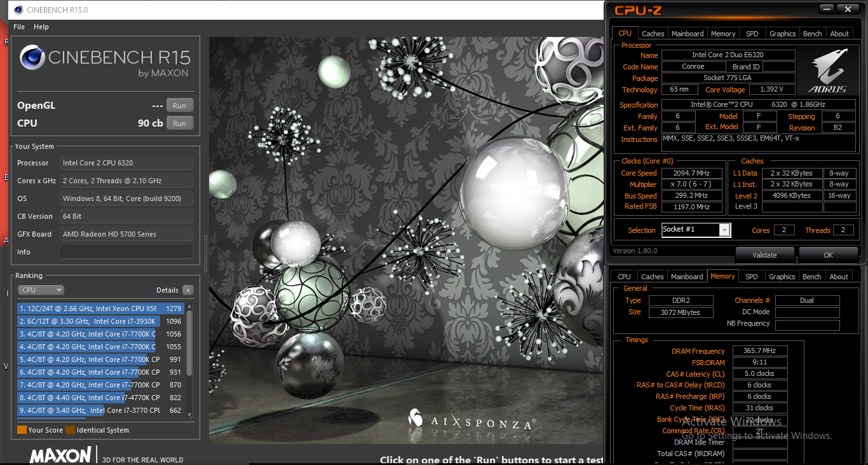Image resolution: width=868 pixels, height=465 pixels.
Task: Select About tab in lower CPU-Z window
Action: pyautogui.click(x=839, y=277)
